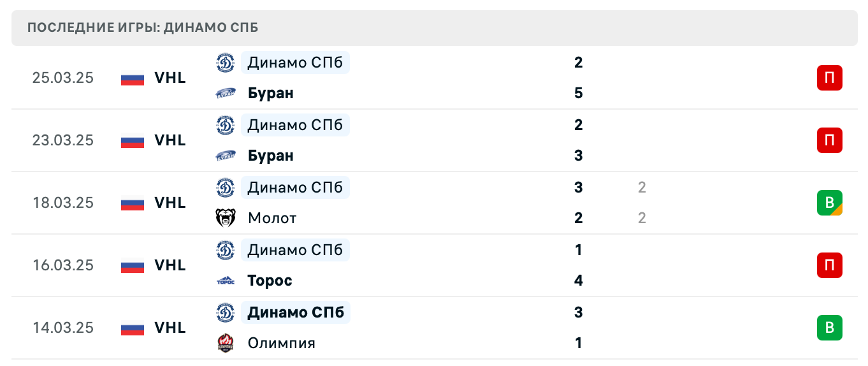868x366 pixels.
Task: Open Олимпия team page
Action: pyautogui.click(x=281, y=343)
